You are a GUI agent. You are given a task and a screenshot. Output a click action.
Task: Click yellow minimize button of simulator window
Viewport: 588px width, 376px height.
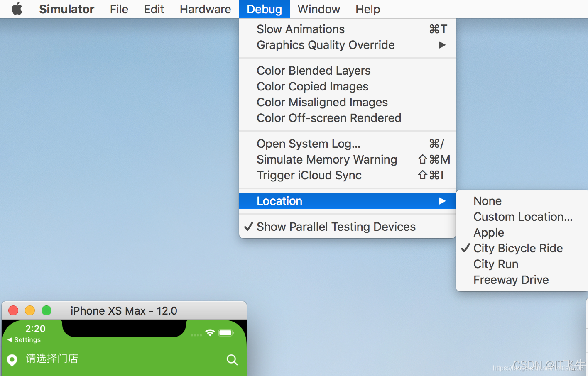pos(30,310)
